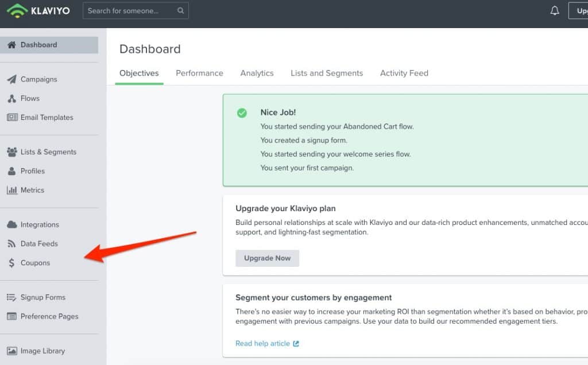
Task: Click 'You sent your first campaign.' text
Action: (307, 168)
